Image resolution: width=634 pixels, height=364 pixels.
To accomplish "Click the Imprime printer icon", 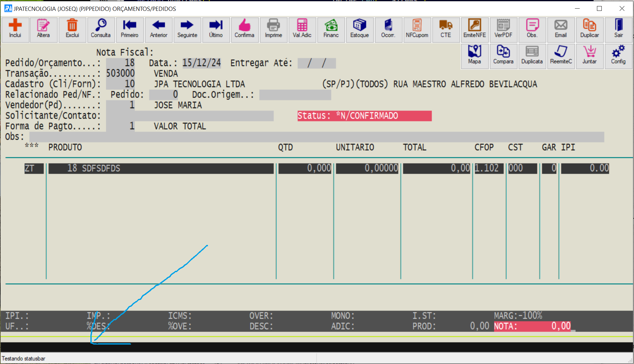I will point(273,26).
